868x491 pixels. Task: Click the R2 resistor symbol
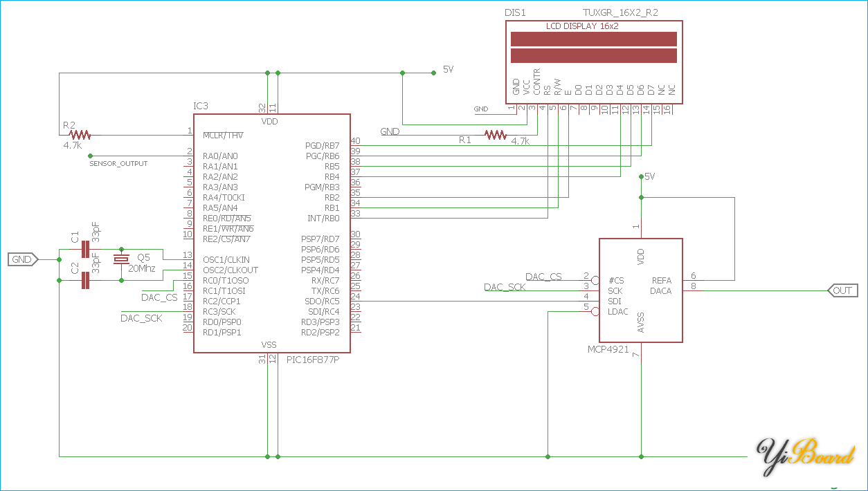80,135
